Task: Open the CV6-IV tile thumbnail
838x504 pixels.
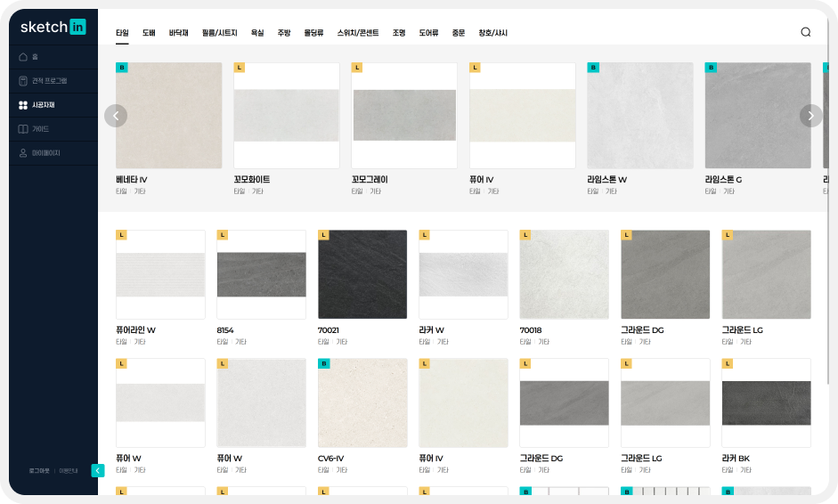Action: [362, 403]
